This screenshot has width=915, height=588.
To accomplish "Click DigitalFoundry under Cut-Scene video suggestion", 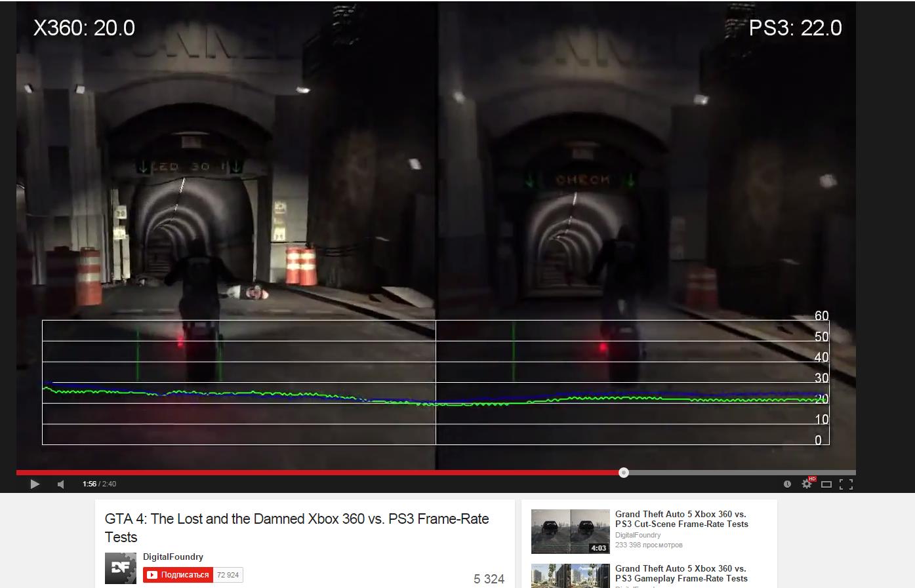I will click(638, 535).
